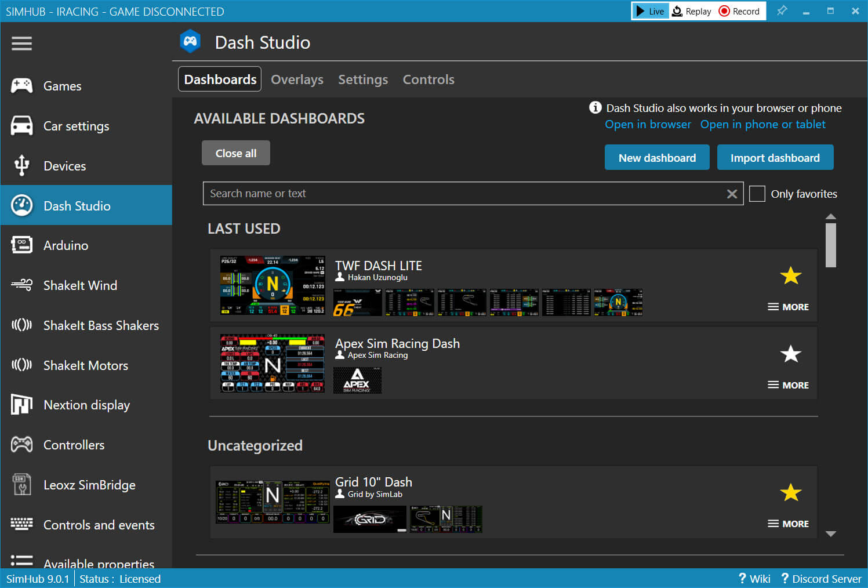Open the hamburger navigation menu
868x588 pixels.
[x=21, y=43]
